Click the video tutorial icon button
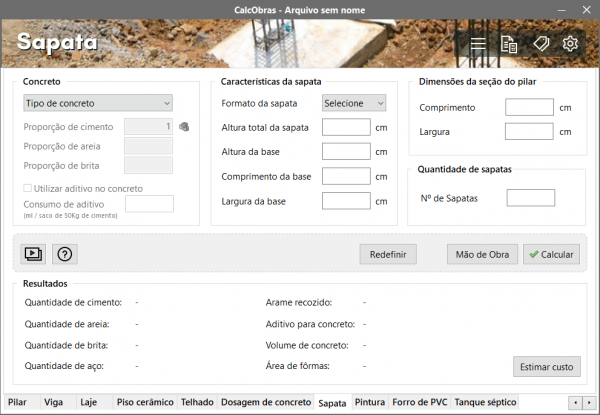 (34, 254)
